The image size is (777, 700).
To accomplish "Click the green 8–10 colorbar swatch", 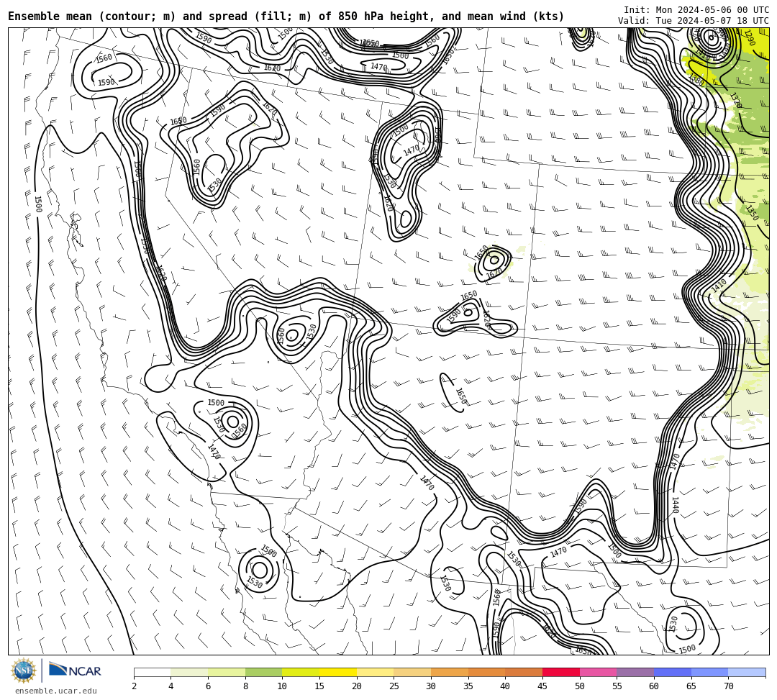I will tap(263, 672).
